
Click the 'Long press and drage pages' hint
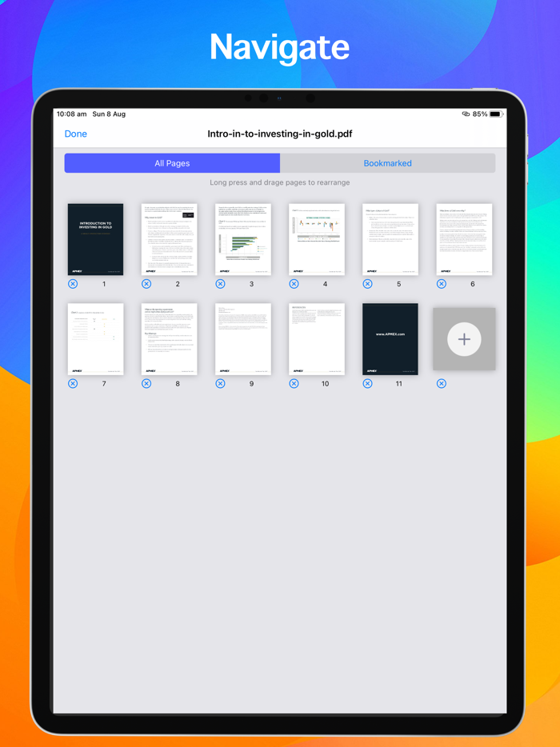pos(280,182)
